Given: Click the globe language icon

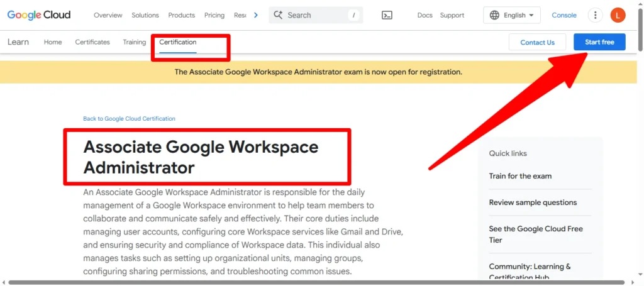Looking at the screenshot, I should tap(494, 15).
